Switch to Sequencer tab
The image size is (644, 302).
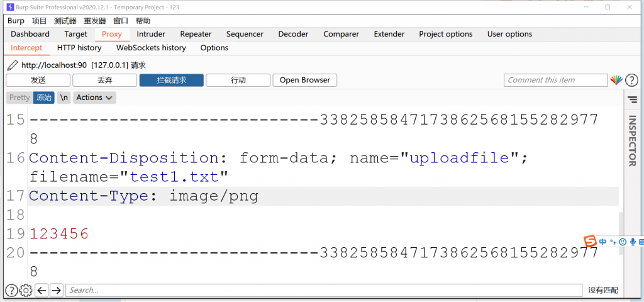[x=245, y=34]
